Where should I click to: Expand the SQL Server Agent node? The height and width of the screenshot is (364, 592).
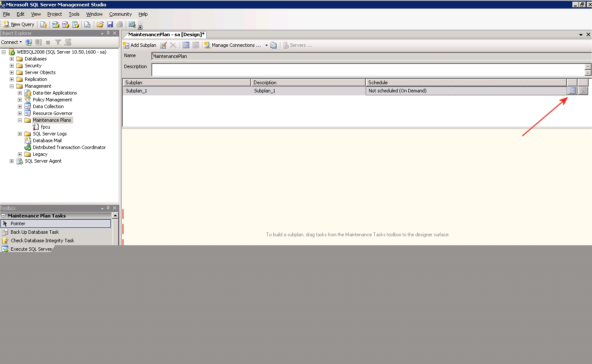tap(12, 161)
